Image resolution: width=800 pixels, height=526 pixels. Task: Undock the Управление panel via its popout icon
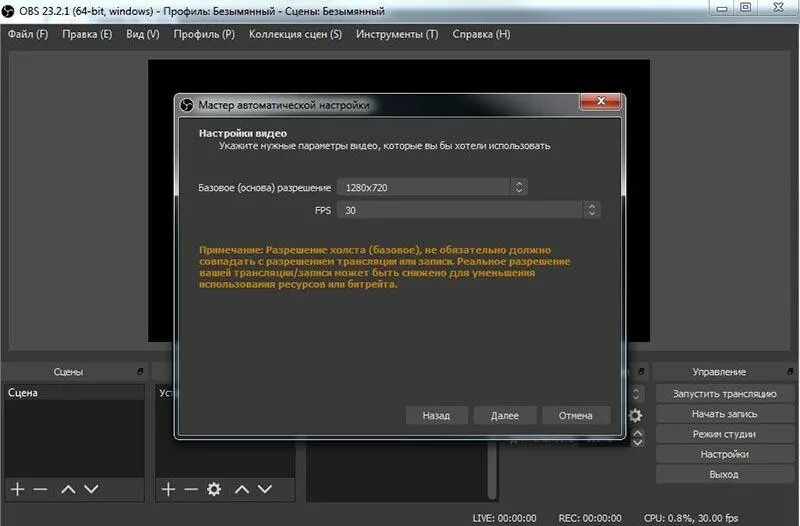pos(790,371)
